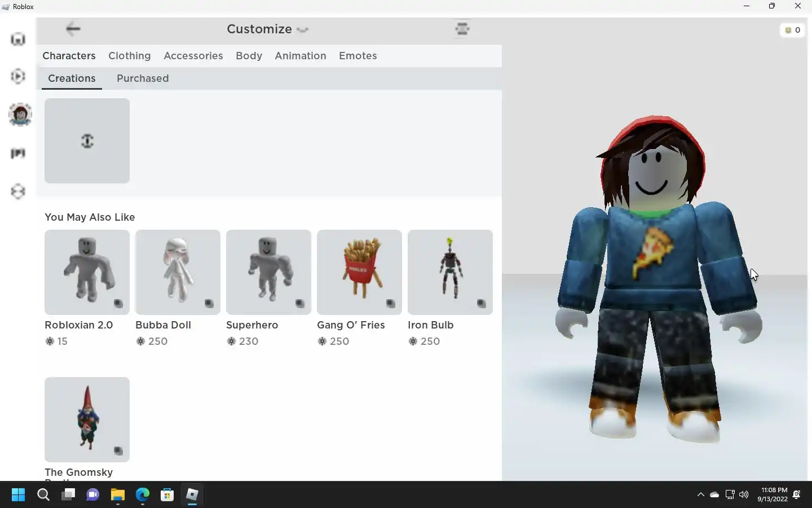Open the Windows Start menu
812x508 pixels.
click(18, 495)
